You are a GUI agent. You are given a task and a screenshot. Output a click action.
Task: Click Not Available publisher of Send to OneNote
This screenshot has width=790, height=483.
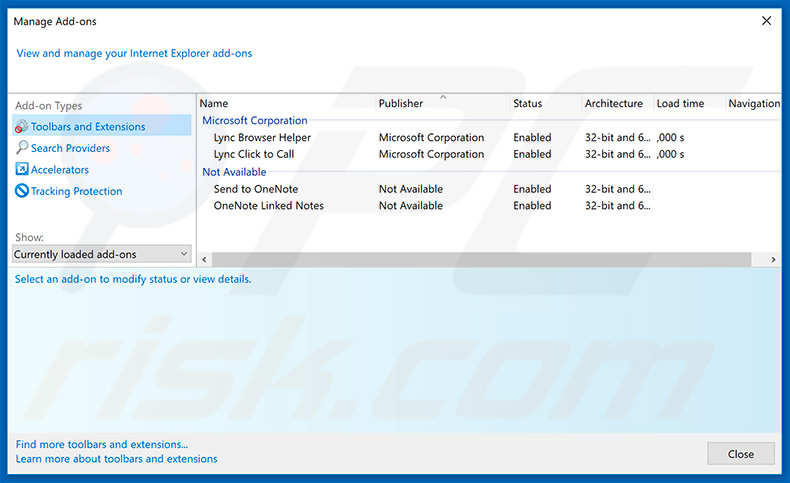coord(411,189)
